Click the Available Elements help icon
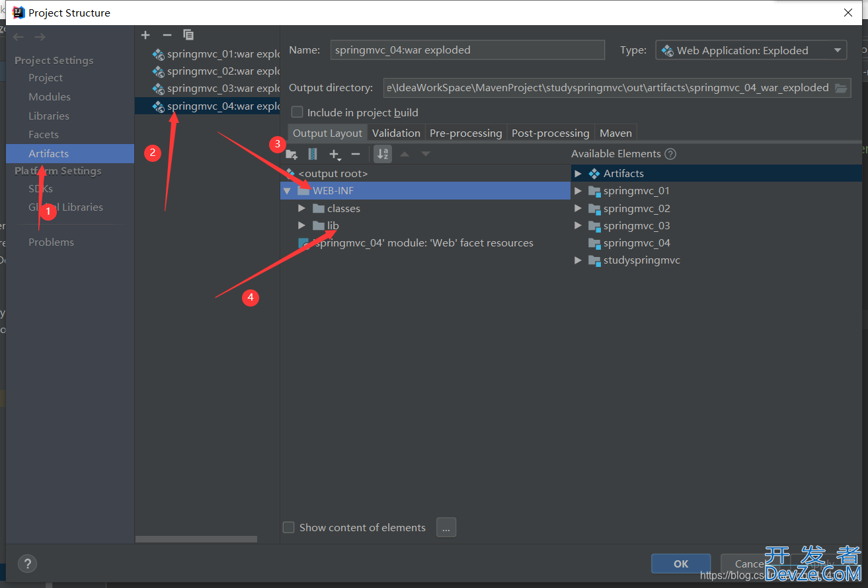The image size is (868, 588). click(x=670, y=154)
